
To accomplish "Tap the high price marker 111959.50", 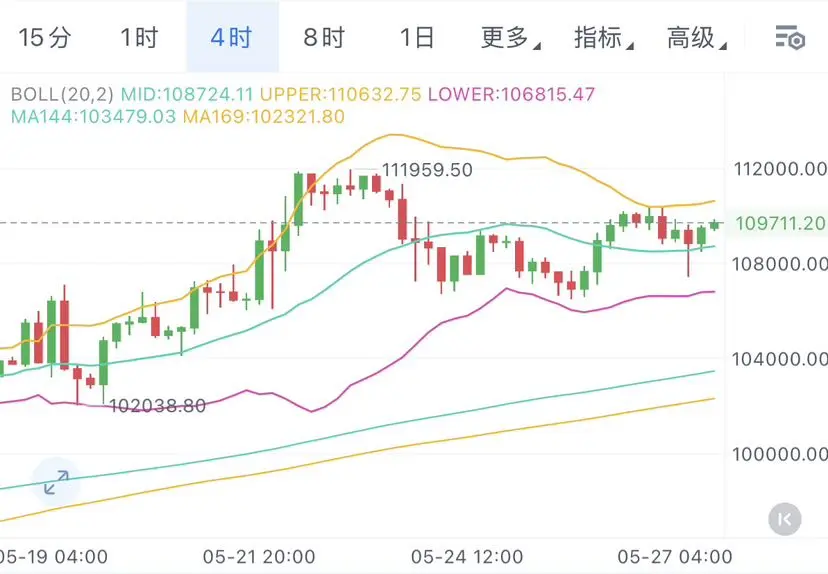I will point(427,170).
